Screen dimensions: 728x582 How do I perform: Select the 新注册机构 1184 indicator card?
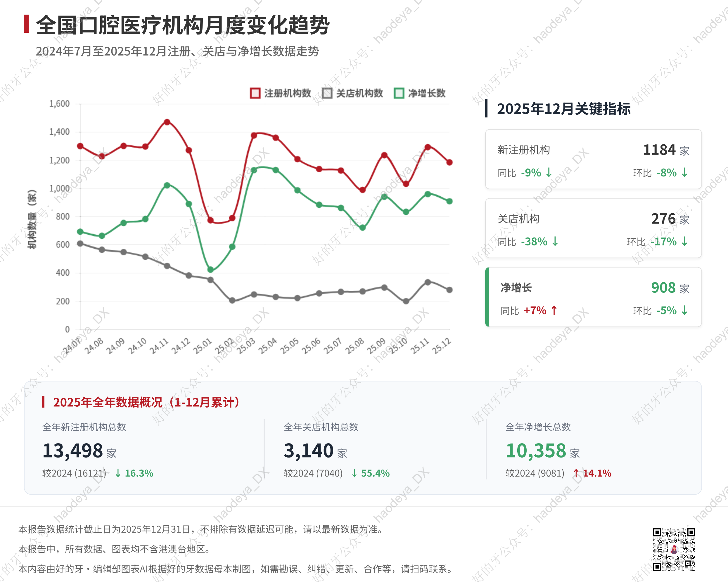tap(593, 159)
